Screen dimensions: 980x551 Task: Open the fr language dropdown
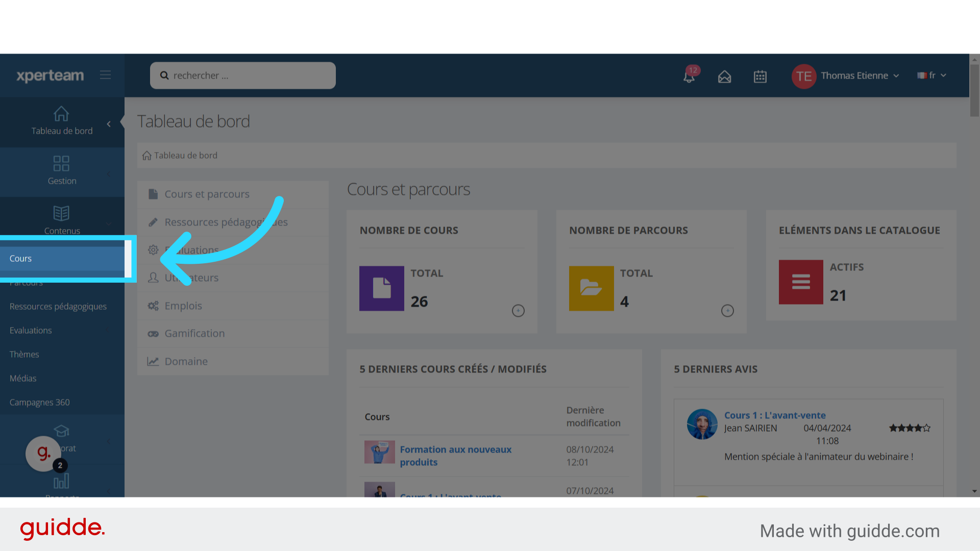(933, 76)
